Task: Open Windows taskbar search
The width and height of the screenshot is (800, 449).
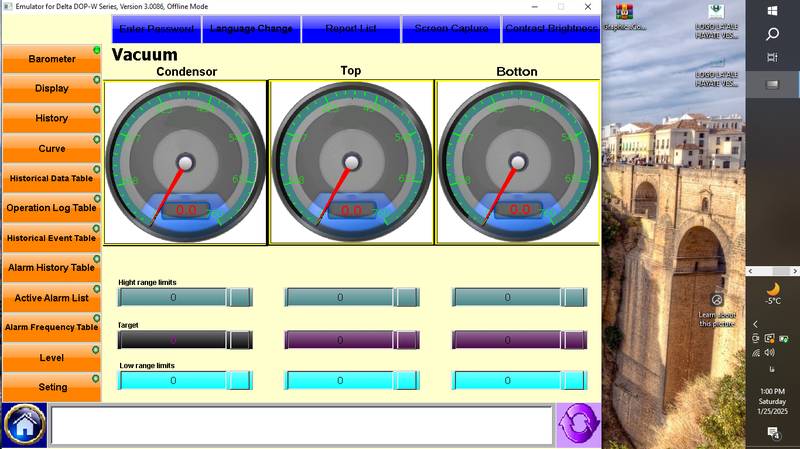Action: tap(772, 34)
